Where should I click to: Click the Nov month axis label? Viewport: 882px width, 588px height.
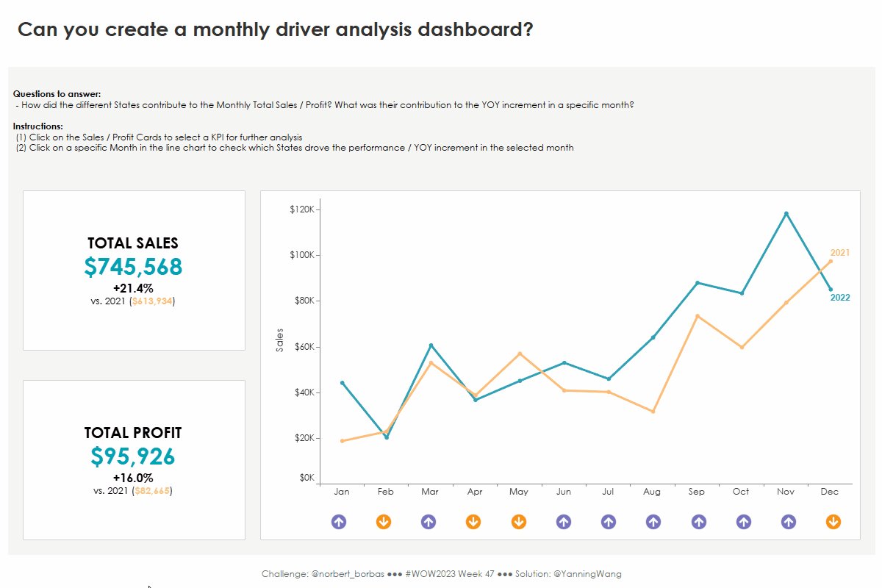(x=786, y=492)
